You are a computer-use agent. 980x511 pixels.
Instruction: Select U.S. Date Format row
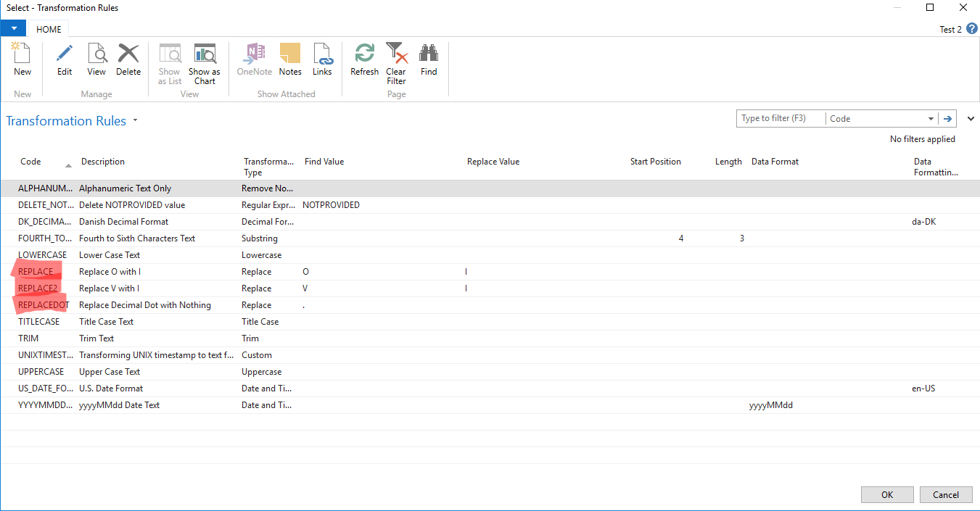pyautogui.click(x=490, y=389)
